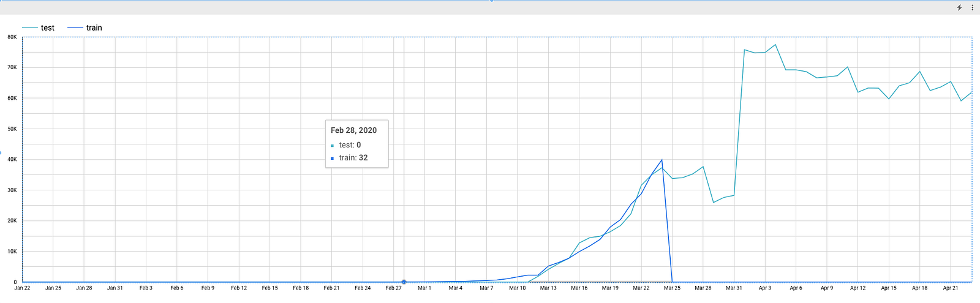Screen dimensions: 980x303
Task: Click the Feb 3 x-axis label
Action: click(x=146, y=288)
